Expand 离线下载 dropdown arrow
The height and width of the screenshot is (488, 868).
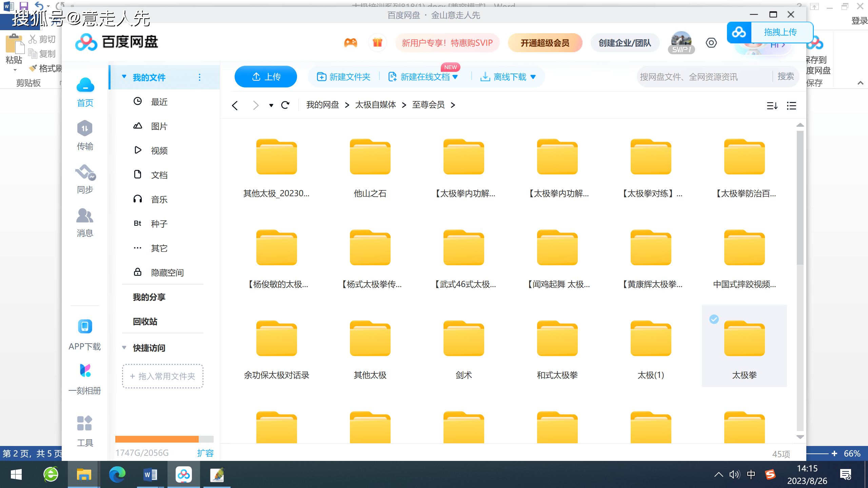pos(533,77)
